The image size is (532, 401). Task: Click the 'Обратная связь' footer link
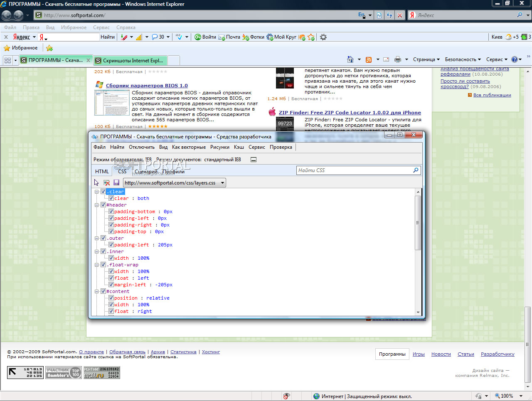pos(127,352)
